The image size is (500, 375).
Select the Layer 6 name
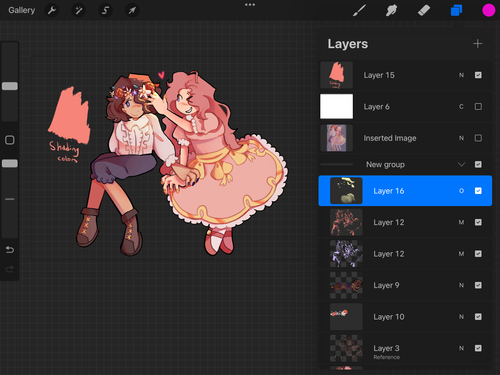[x=377, y=107]
